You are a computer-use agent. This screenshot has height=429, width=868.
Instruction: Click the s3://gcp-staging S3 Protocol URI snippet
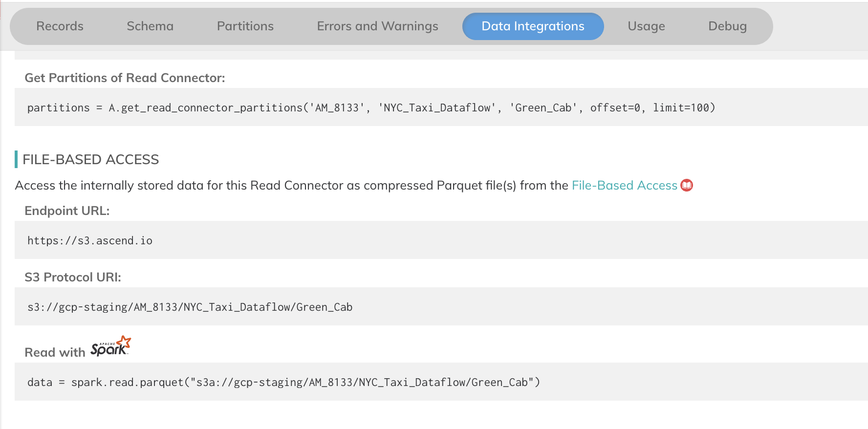point(190,307)
